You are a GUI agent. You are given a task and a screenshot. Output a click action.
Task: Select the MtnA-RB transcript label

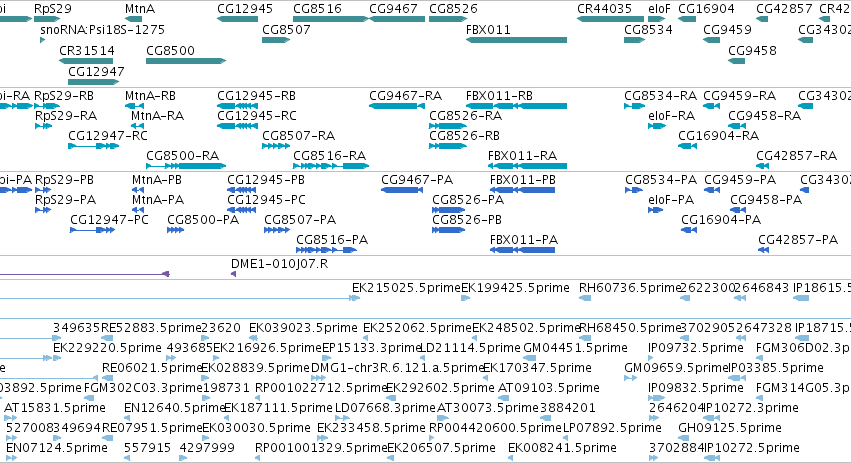pyautogui.click(x=150, y=96)
